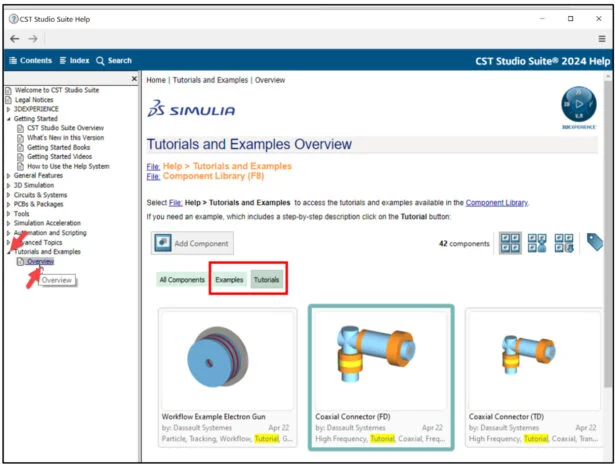Expand the 3D Simulation node
The width and height of the screenshot is (615, 467).
pyautogui.click(x=8, y=185)
